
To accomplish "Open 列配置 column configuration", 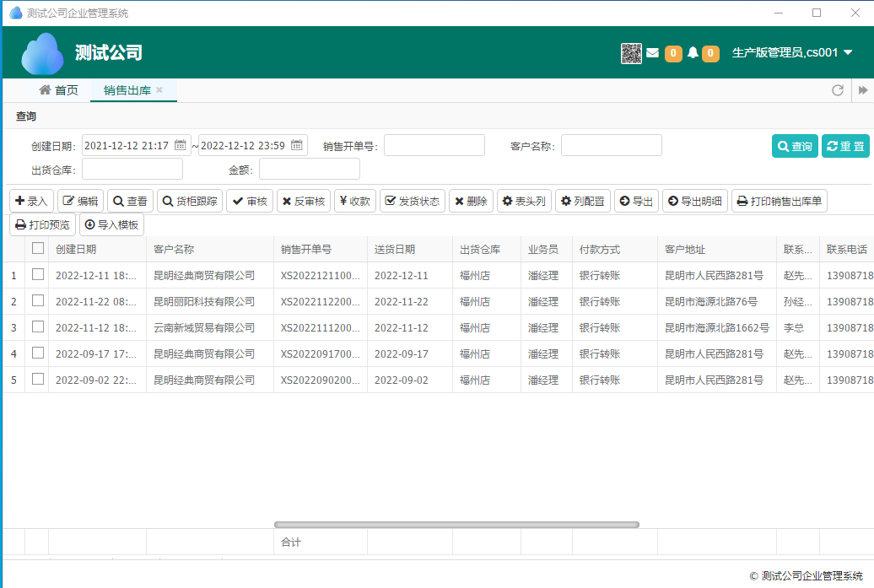I will [583, 201].
